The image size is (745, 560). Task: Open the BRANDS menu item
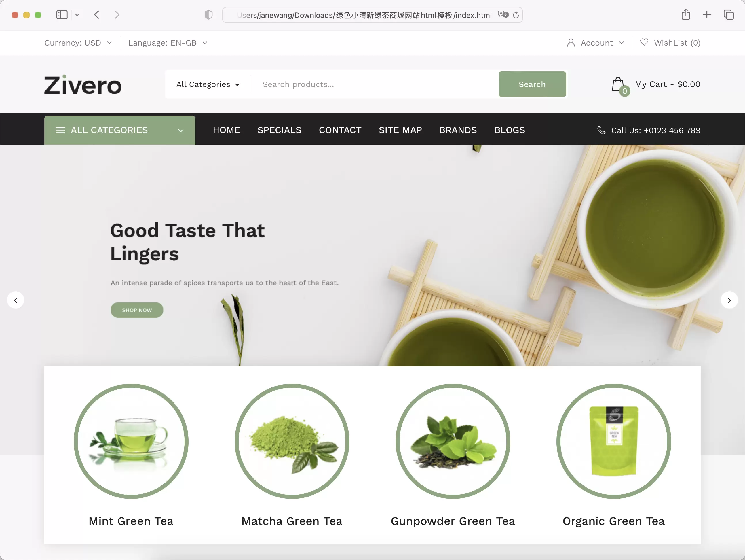458,129
